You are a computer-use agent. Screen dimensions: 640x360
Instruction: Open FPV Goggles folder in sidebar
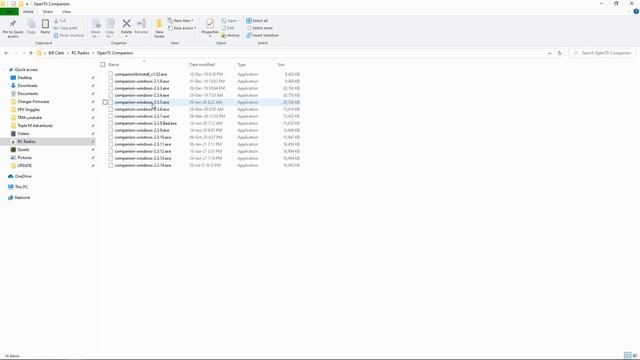pos(29,110)
